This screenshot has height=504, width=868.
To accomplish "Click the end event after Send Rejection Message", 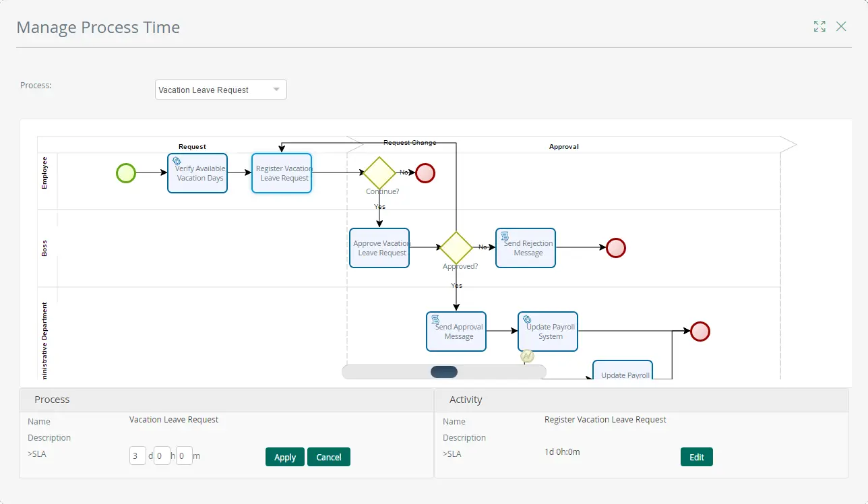I will 616,248.
